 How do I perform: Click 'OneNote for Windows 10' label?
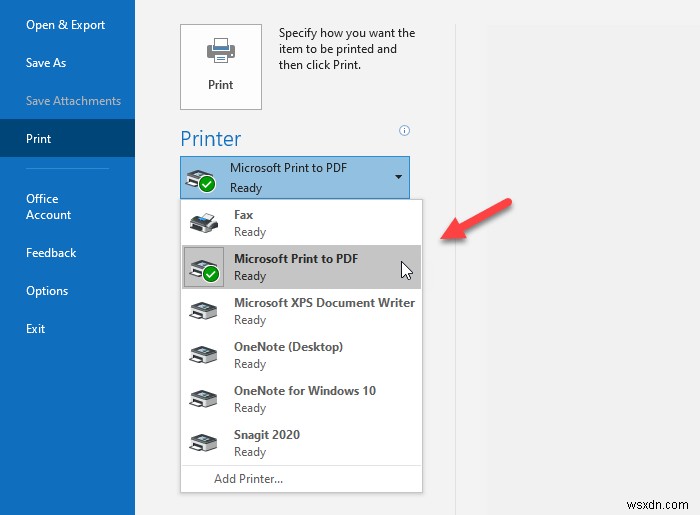click(305, 391)
